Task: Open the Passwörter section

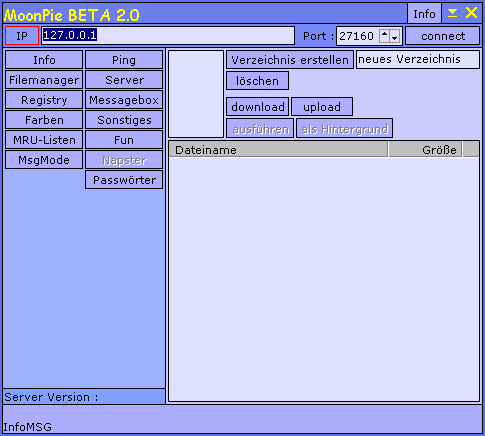Action: 124,180
